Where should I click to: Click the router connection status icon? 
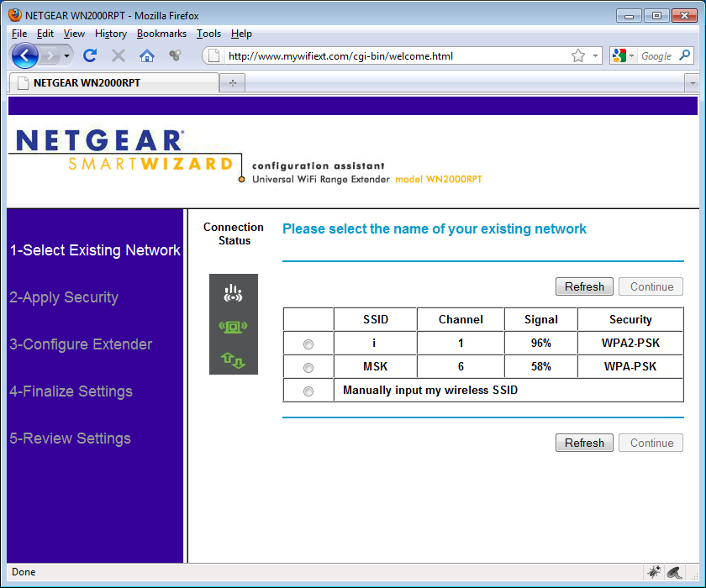tap(234, 293)
